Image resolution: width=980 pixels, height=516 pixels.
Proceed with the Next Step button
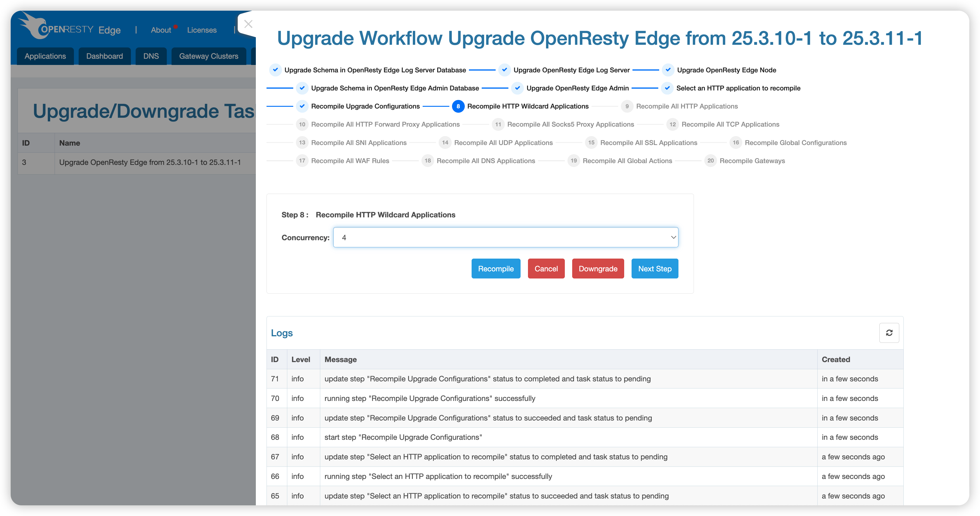pyautogui.click(x=654, y=268)
